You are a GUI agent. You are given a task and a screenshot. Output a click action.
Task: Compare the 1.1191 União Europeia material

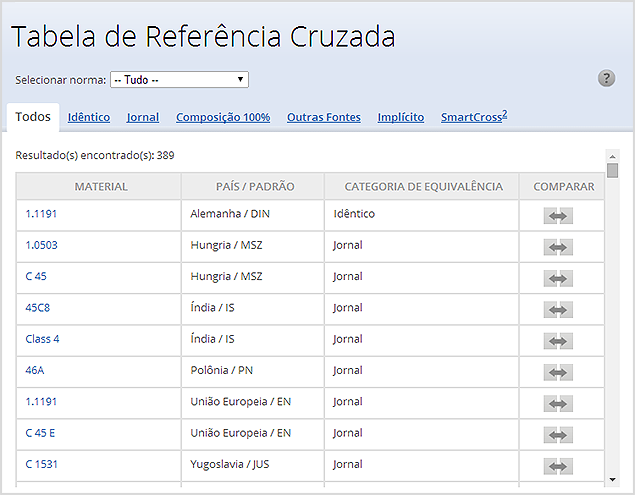[x=558, y=404]
